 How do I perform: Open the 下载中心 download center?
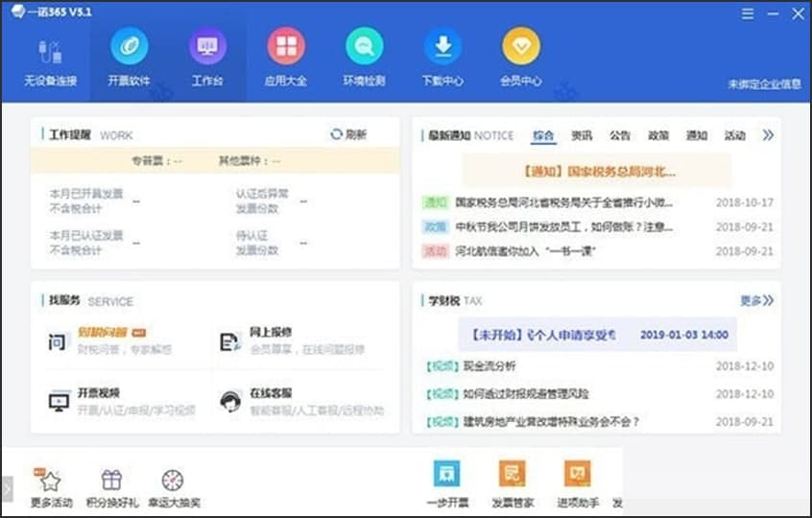pos(442,47)
